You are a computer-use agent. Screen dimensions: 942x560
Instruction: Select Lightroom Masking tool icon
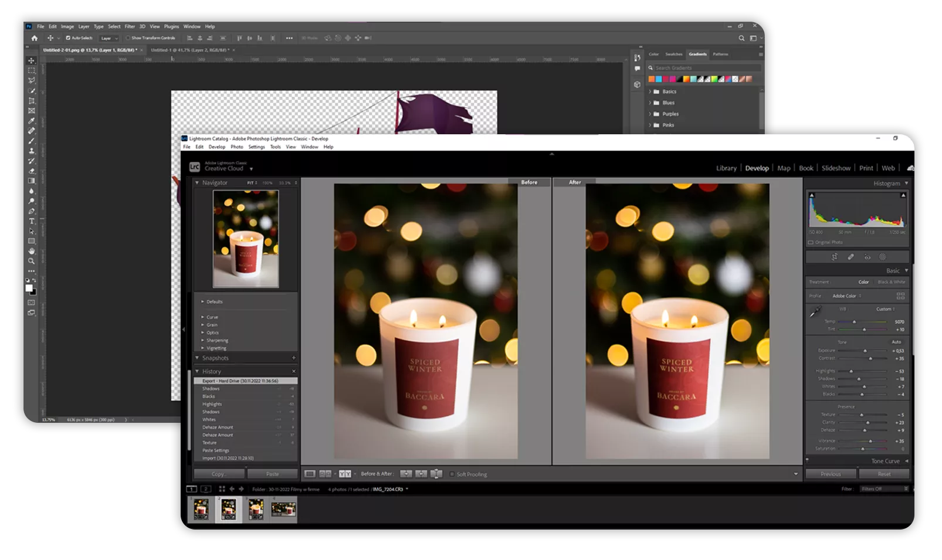pos(883,257)
